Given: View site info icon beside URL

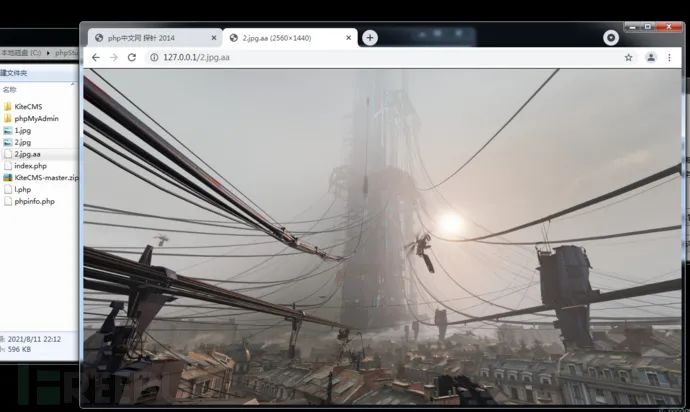Looking at the screenshot, I should click(154, 58).
